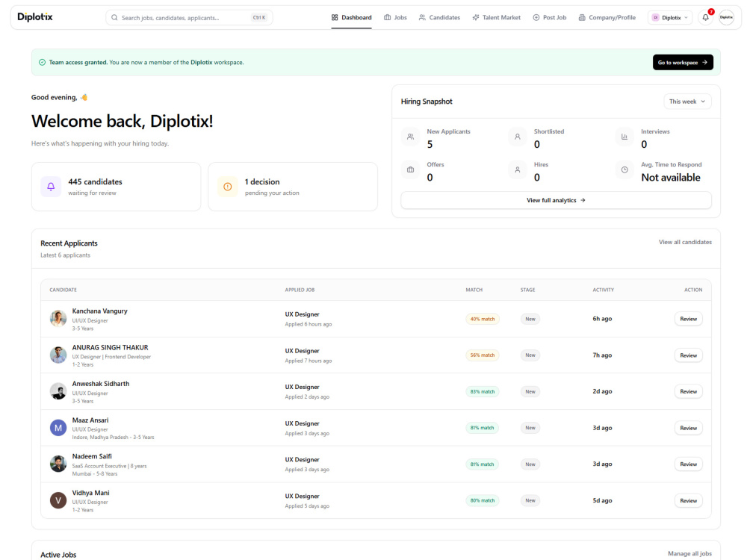Click the purple bell icon beside 445 candidates
The height and width of the screenshot is (560, 747).
(x=51, y=187)
